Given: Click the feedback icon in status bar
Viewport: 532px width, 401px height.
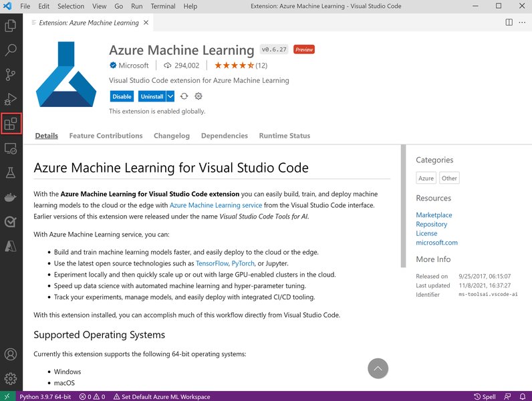Looking at the screenshot, I should click(x=507, y=396).
